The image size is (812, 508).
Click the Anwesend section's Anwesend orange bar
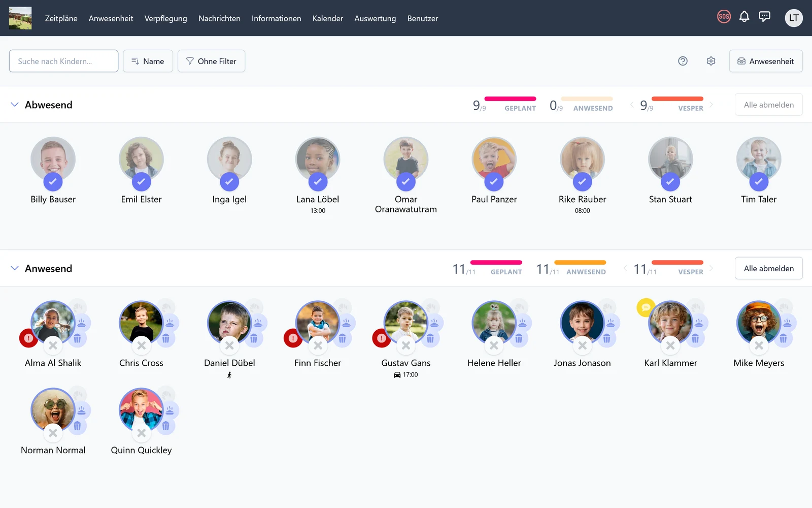click(x=580, y=262)
